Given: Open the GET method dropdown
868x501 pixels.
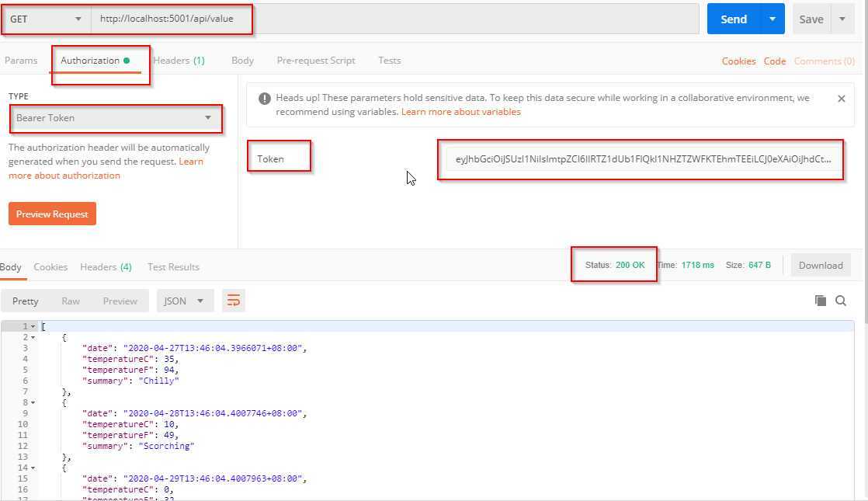Looking at the screenshot, I should [46, 19].
